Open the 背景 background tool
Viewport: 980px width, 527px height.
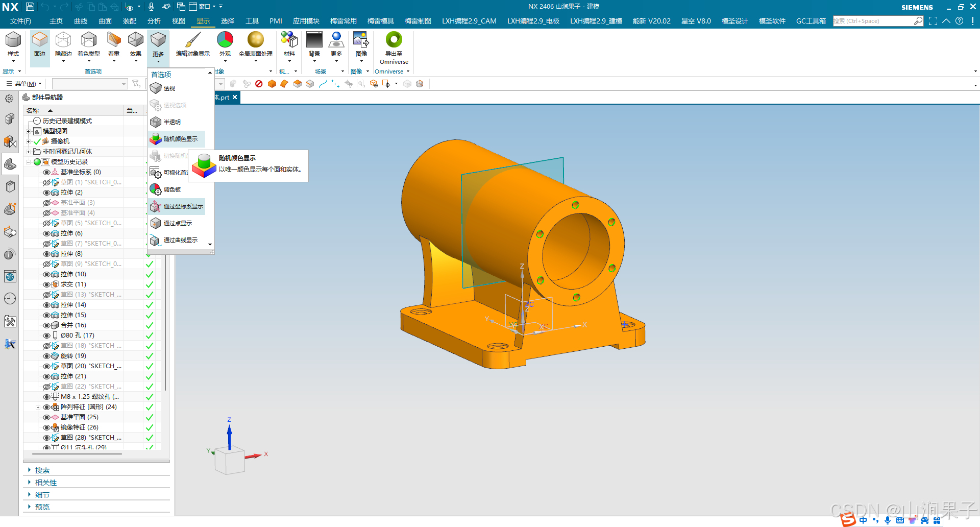click(x=314, y=47)
